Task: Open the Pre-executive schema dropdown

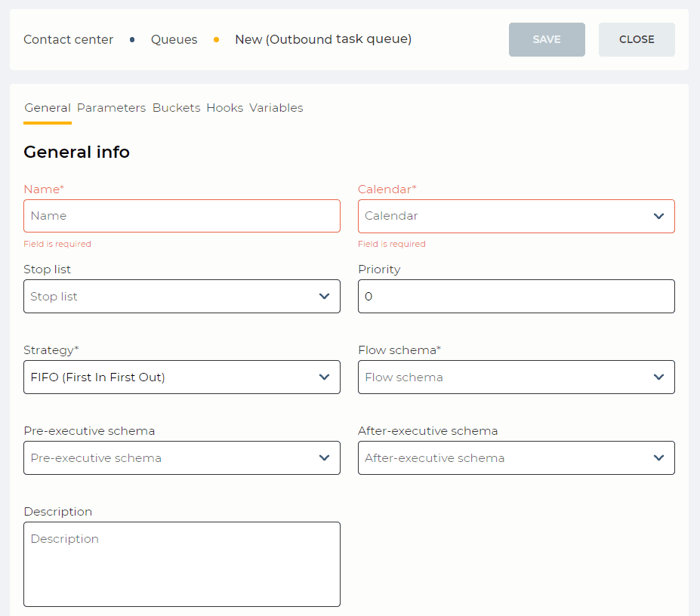Action: 182,458
